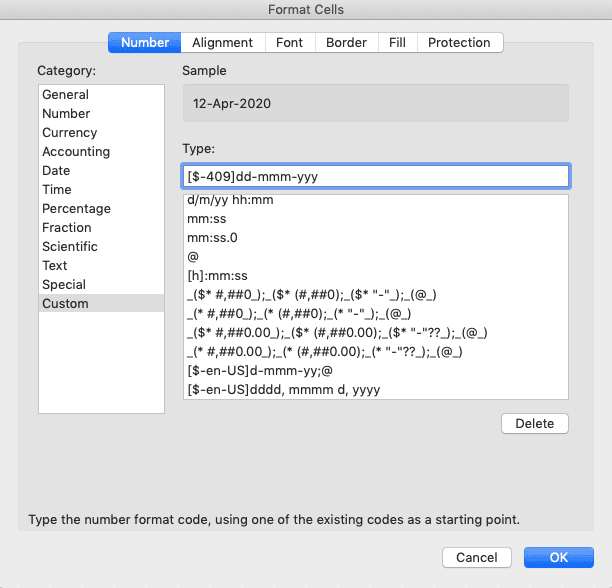612x588 pixels.
Task: Select the Custom category
Action: [x=101, y=303]
